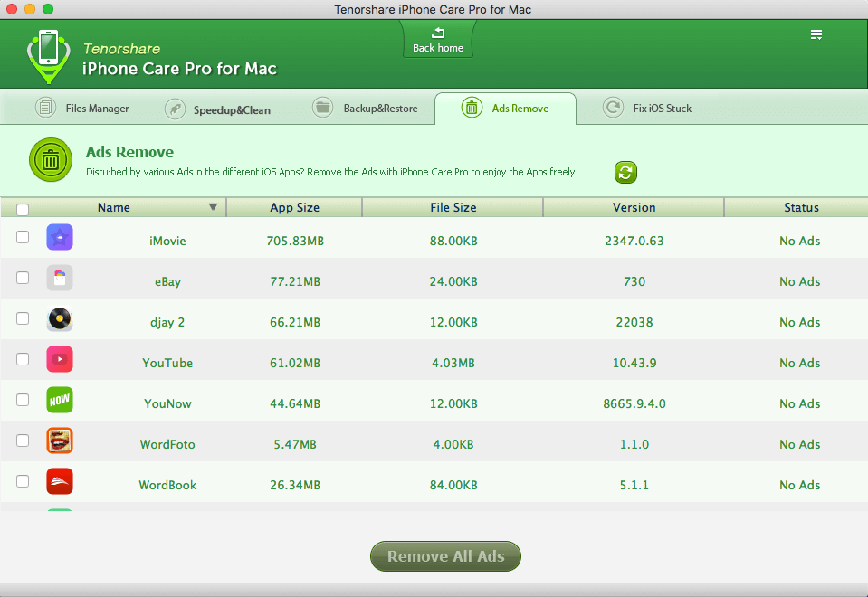Click the Tenorshare phone logo
Viewport: 868px width, 597px height.
(x=49, y=56)
